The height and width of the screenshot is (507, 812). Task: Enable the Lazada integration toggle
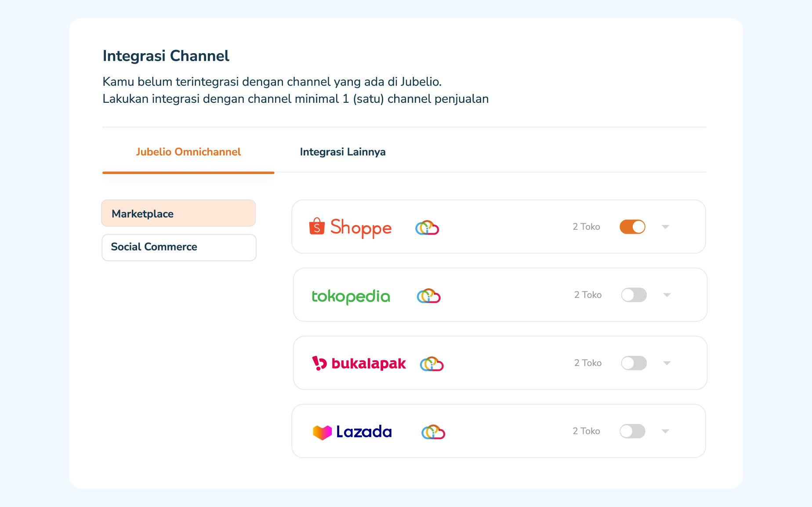632,431
